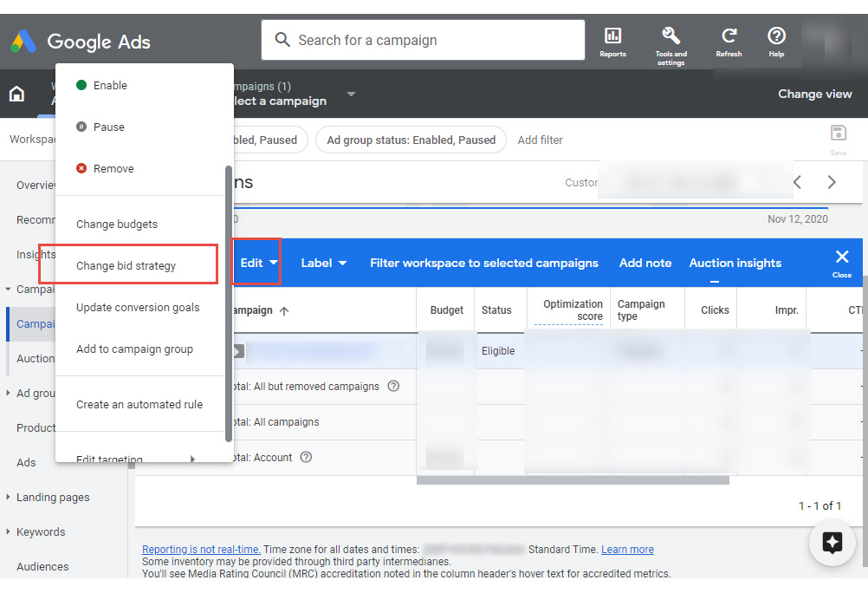Click the Auction insights button
Image resolution: width=868 pixels, height=593 pixels.
tap(735, 263)
